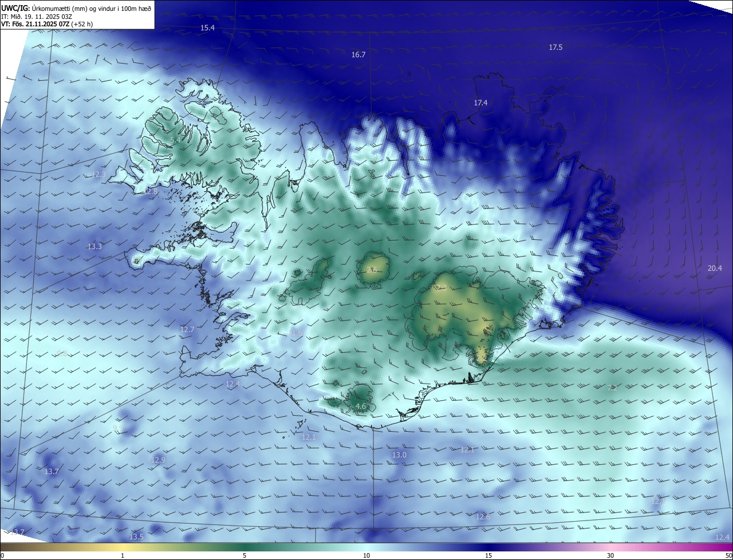The height and width of the screenshot is (560, 733).
Task: Click the 13.5 value label on the map
Action: [136, 537]
